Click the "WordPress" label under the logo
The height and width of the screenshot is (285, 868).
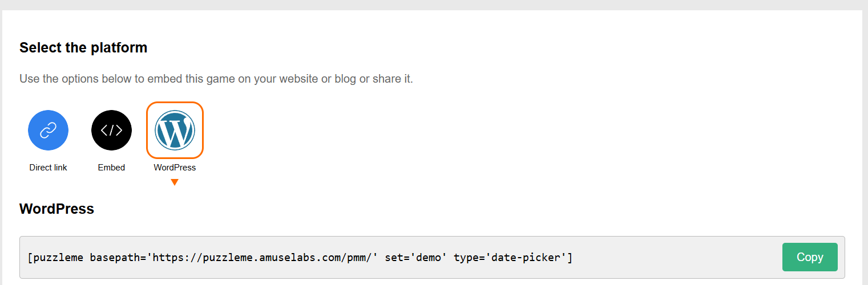(175, 168)
